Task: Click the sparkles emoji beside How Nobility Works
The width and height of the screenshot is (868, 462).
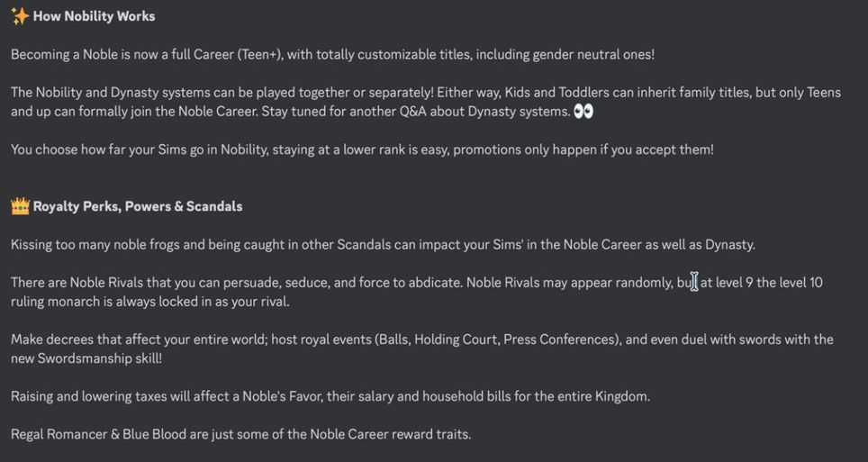Action: [20, 16]
